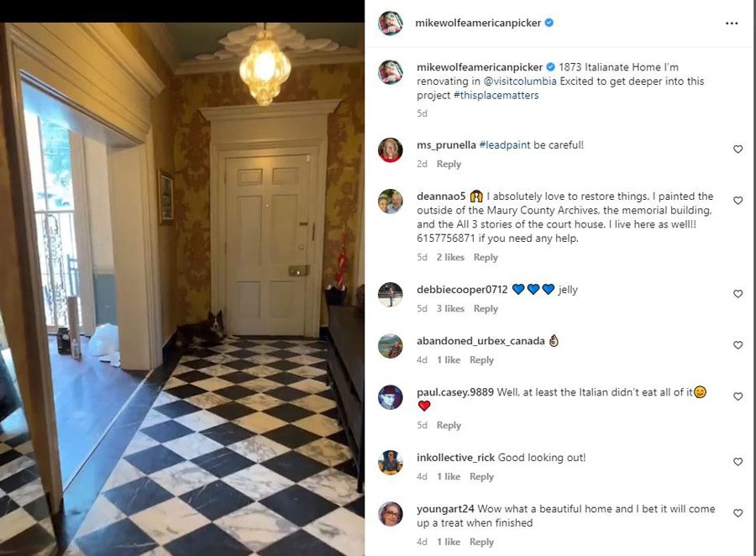
Task: Like deannao5's comment with the heart icon
Action: point(738,200)
